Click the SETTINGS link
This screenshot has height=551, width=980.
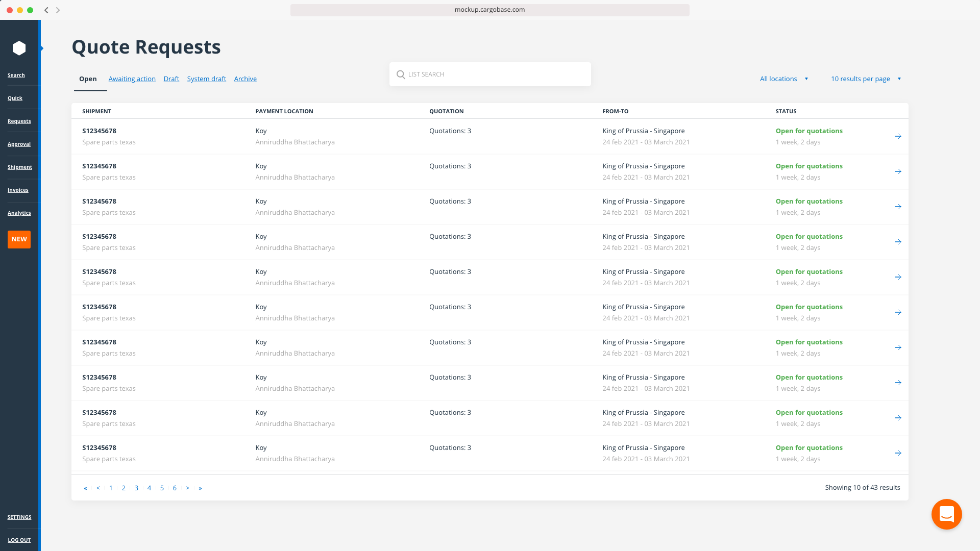coord(19,517)
